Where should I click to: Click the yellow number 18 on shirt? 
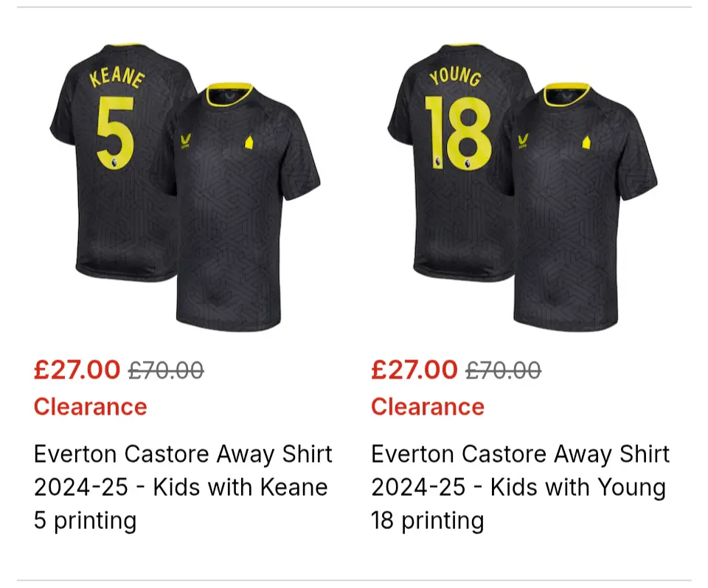coord(459,133)
